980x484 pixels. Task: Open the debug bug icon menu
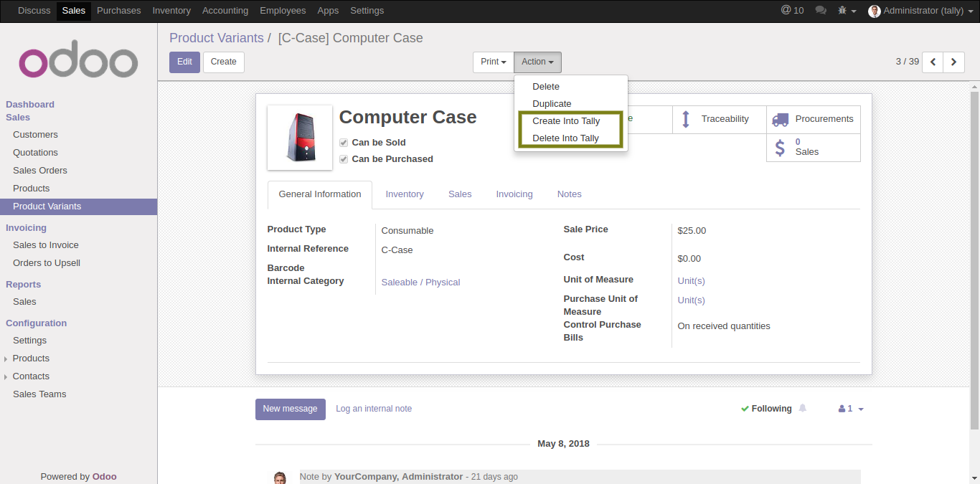[847, 11]
